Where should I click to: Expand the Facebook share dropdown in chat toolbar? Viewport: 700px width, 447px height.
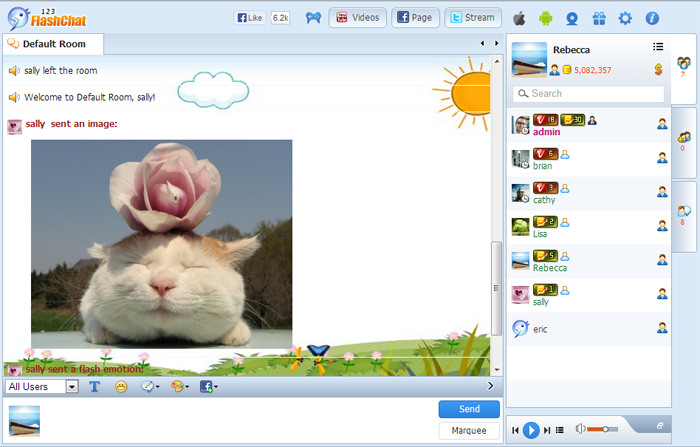(x=209, y=387)
